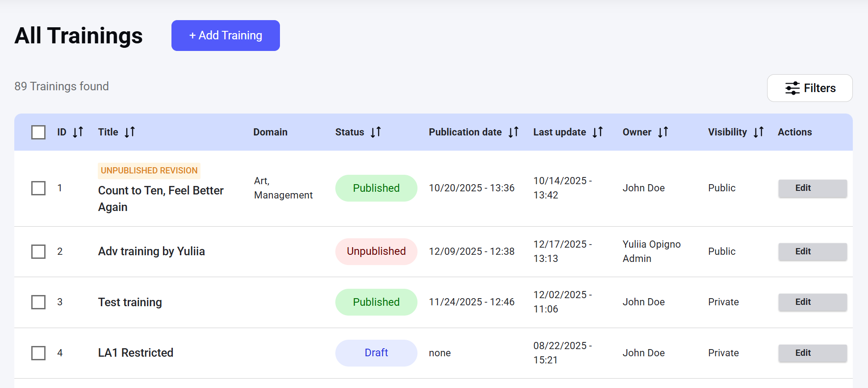This screenshot has height=388, width=868.
Task: Click the Published badge for Test training
Action: [376, 302]
